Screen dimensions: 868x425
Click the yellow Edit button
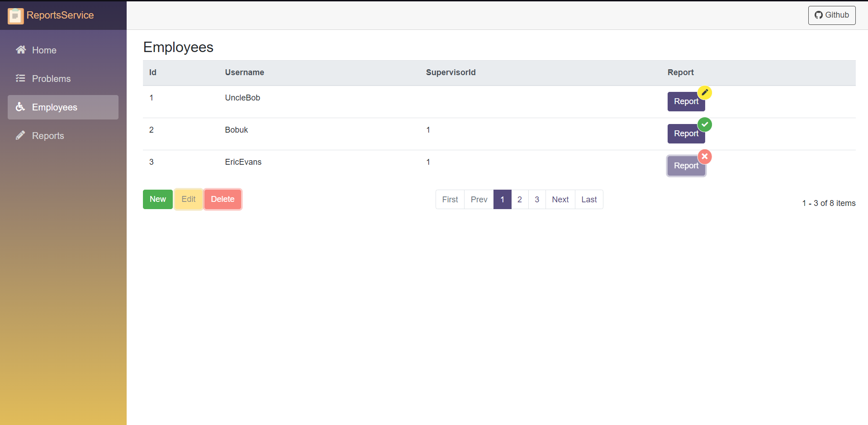[189, 199]
